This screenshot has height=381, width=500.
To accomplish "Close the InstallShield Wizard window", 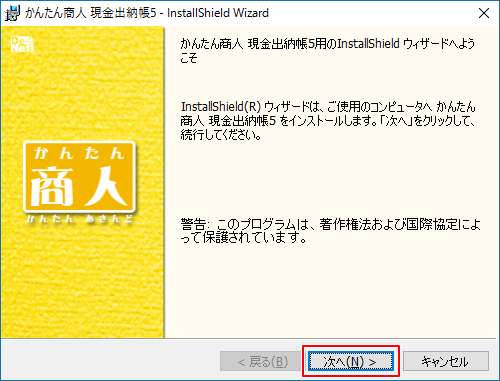I will tap(484, 13).
